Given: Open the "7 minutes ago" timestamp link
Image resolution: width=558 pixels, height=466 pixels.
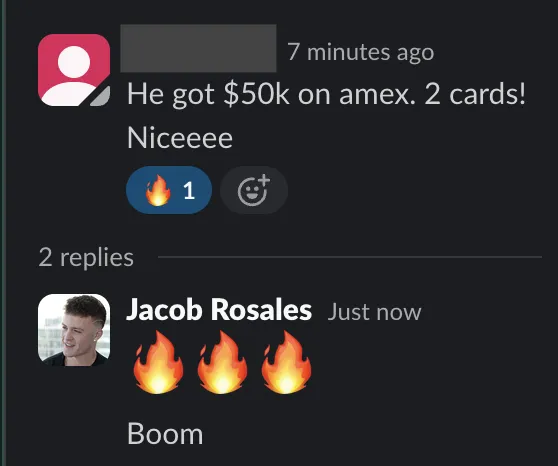Looking at the screenshot, I should click(360, 52).
